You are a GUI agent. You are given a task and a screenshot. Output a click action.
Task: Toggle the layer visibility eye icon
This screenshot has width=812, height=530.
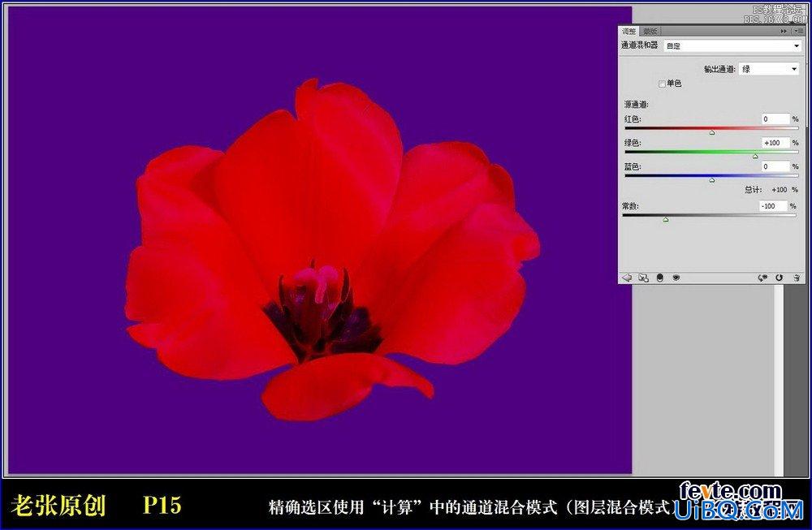pos(676,278)
